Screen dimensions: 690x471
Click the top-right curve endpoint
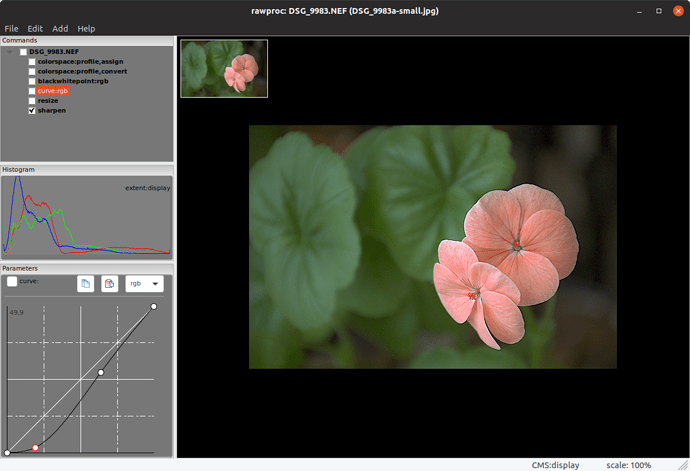click(153, 307)
